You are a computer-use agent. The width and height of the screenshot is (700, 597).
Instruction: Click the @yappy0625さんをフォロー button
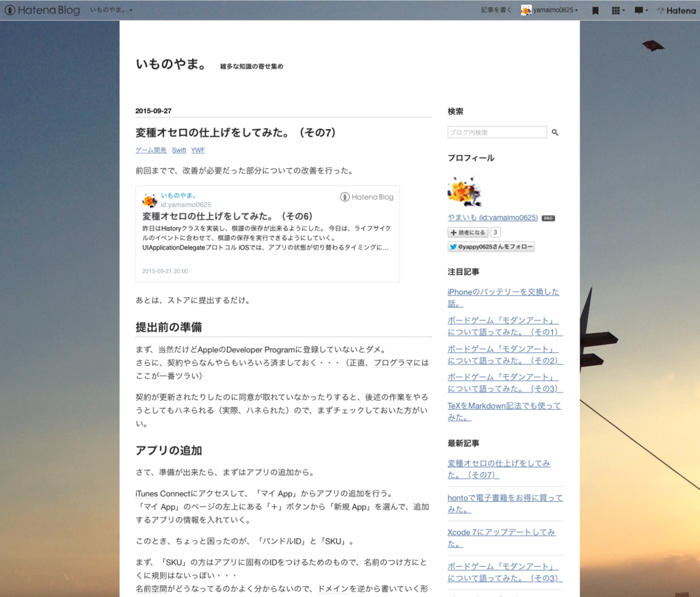pyautogui.click(x=489, y=246)
